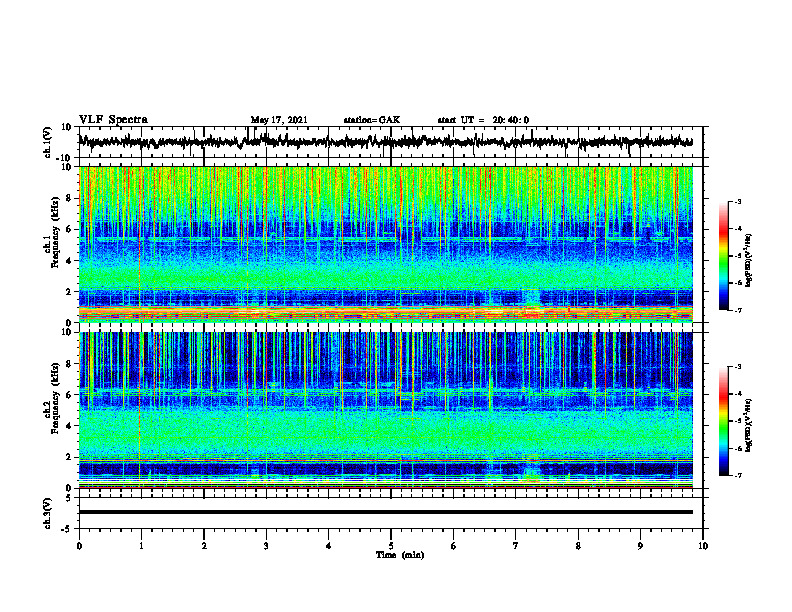Select the "Time (min)" axis title

point(400,555)
